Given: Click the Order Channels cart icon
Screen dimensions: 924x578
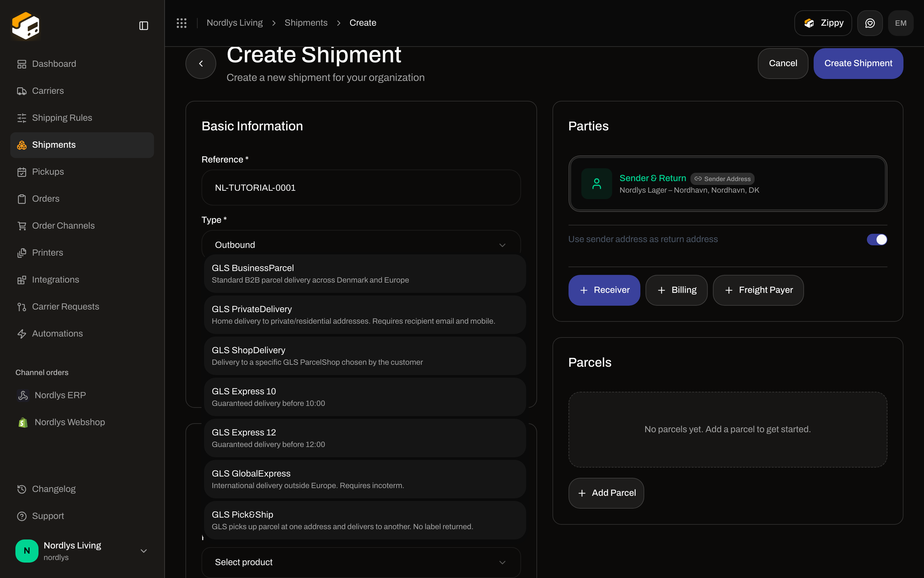Looking at the screenshot, I should 22,226.
